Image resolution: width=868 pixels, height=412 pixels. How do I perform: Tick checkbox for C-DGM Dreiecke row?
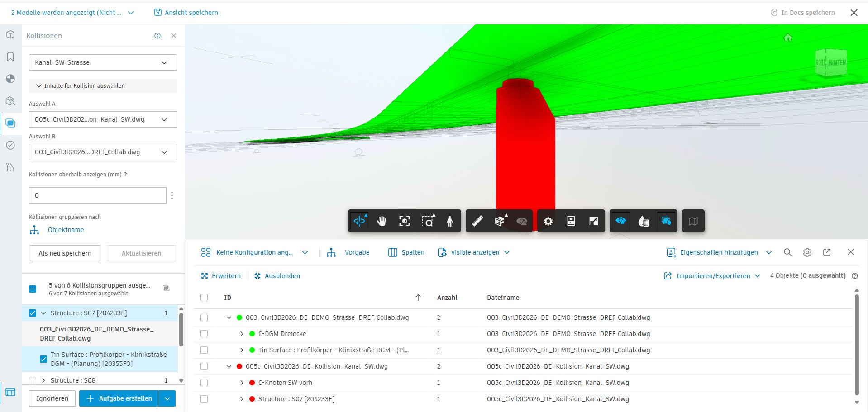(x=204, y=334)
